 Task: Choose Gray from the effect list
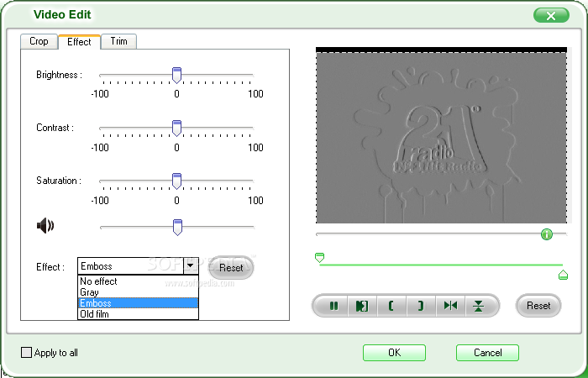click(x=138, y=292)
